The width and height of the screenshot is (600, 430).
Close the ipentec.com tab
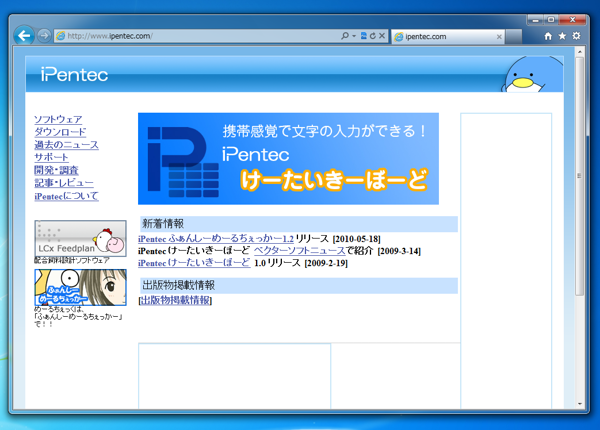point(499,37)
